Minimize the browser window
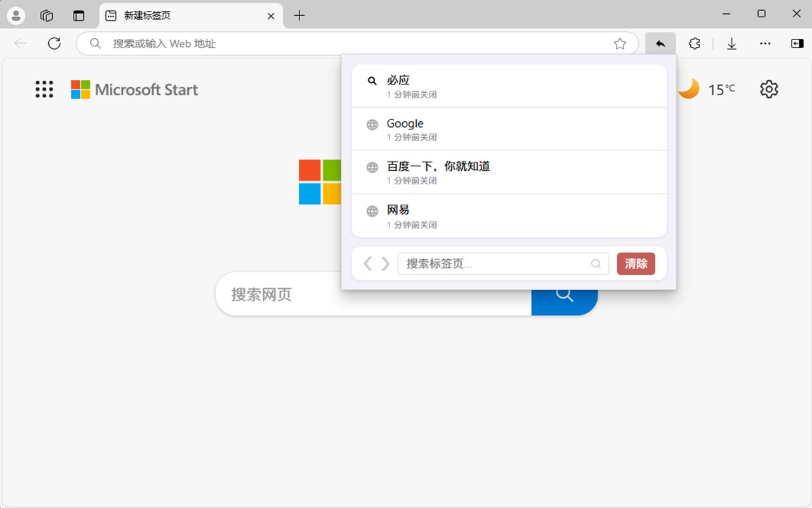Viewport: 812px width, 508px height. coord(726,14)
